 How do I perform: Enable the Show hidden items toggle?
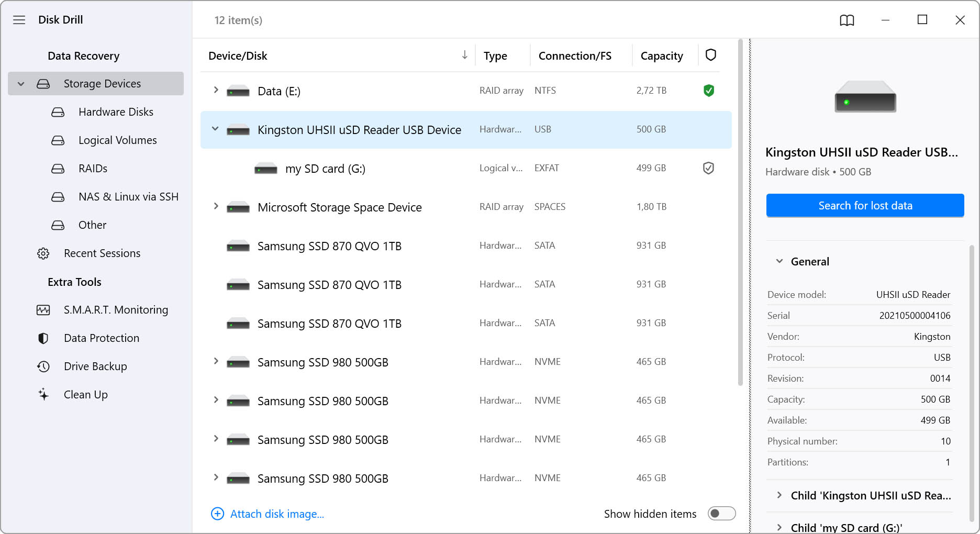721,514
